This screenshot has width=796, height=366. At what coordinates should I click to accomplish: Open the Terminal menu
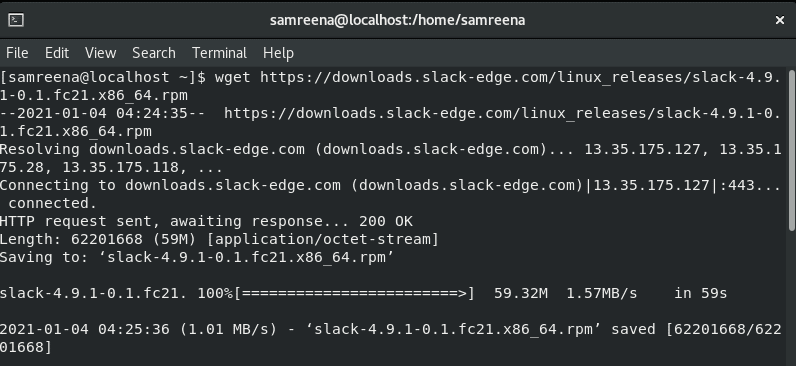[x=219, y=53]
